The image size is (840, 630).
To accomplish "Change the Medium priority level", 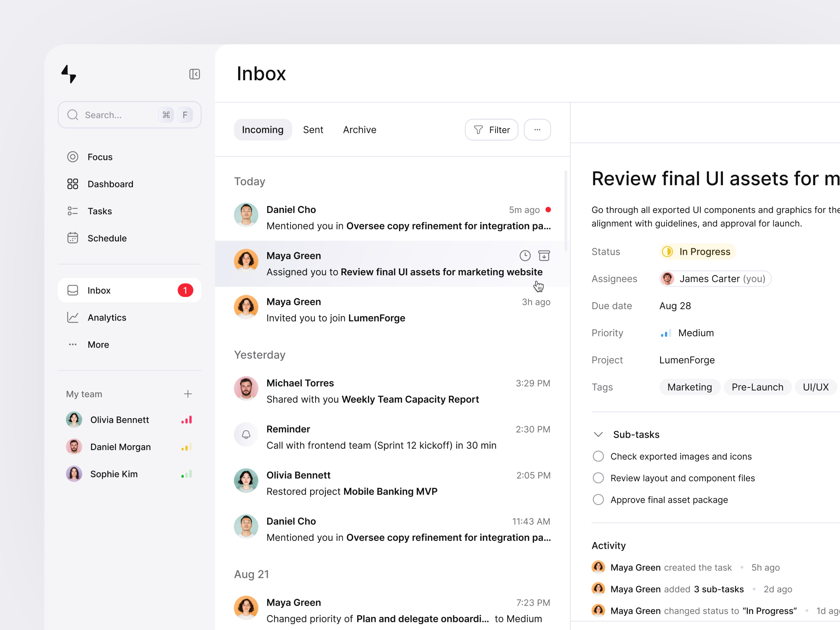I will pyautogui.click(x=687, y=333).
